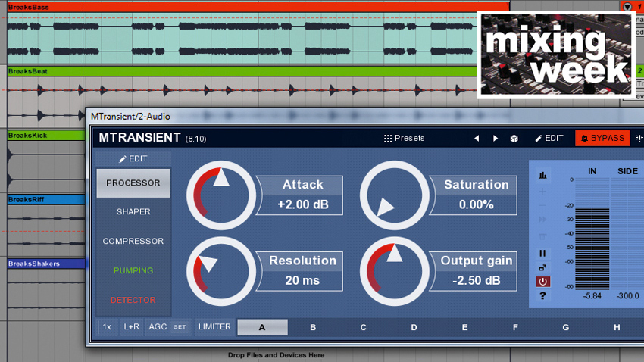Image resolution: width=644 pixels, height=362 pixels.
Task: Open the Presets grid menu
Action: 404,139
